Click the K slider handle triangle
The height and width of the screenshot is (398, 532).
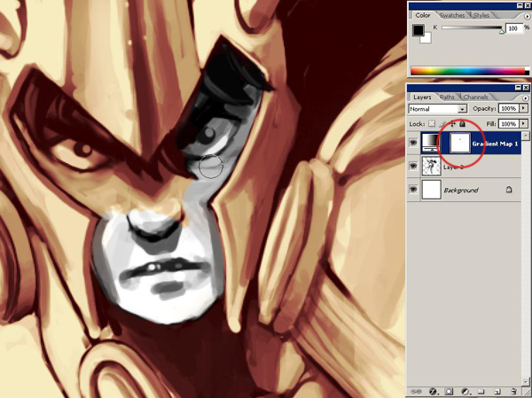502,32
